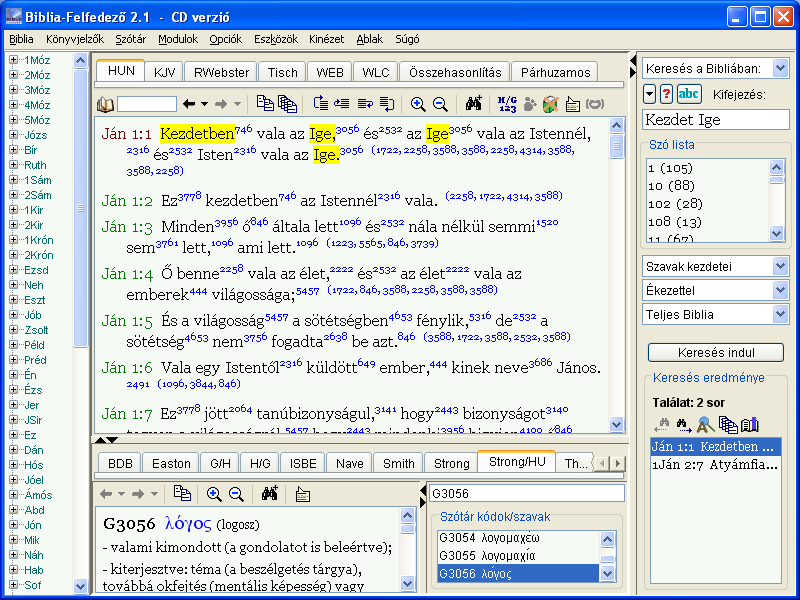Click the copy icon in dictionary toolbar
Image resolution: width=800 pixels, height=600 pixels.
point(182,493)
